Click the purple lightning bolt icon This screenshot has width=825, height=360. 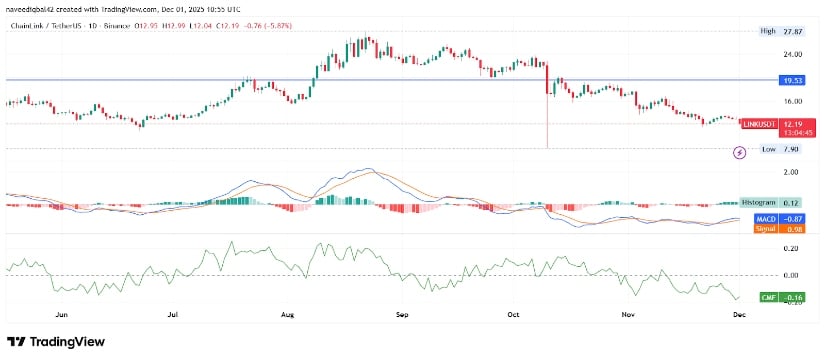pos(740,153)
